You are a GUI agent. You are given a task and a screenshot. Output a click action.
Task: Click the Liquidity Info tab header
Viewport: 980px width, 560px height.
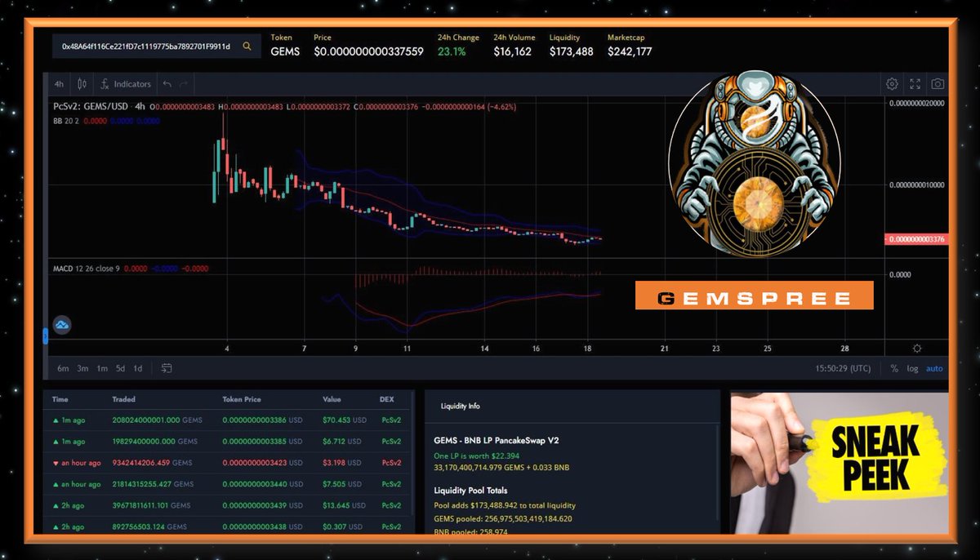point(460,405)
